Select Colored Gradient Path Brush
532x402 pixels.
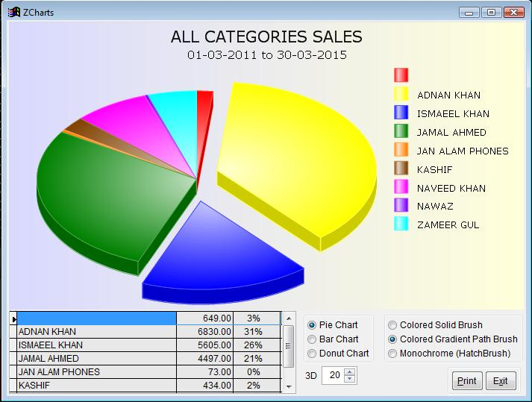[x=453, y=339]
